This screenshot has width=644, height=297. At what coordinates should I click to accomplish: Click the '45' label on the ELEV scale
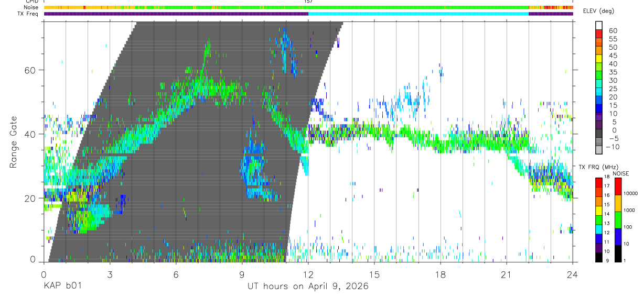[612, 56]
